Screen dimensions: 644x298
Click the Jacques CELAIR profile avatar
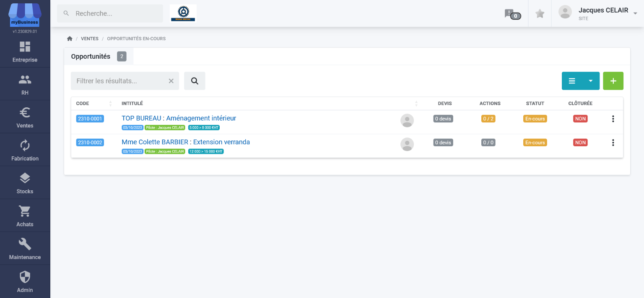pos(565,12)
